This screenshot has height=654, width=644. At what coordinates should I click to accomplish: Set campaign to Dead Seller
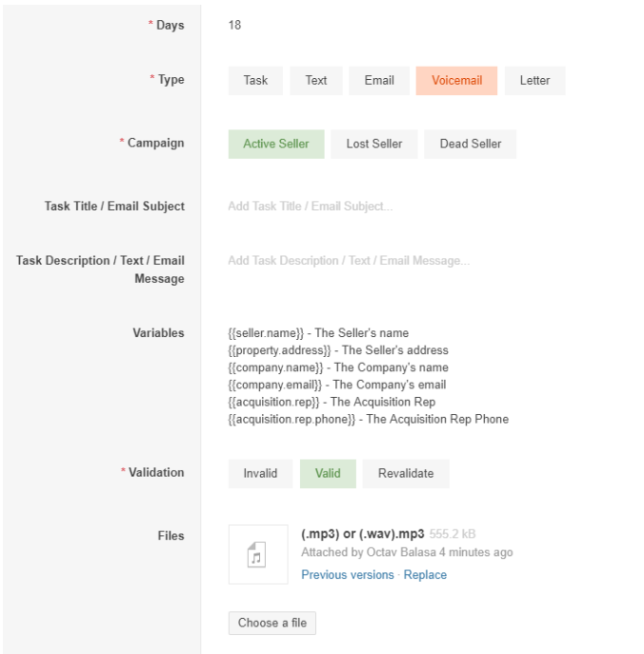[x=471, y=144]
